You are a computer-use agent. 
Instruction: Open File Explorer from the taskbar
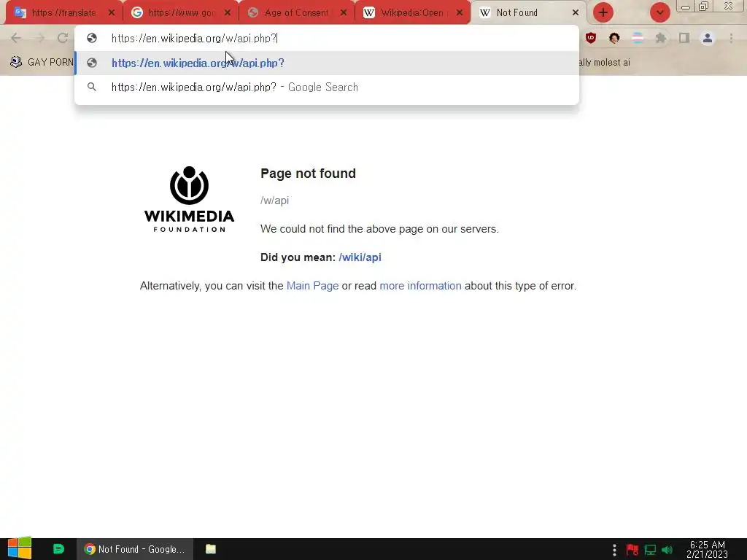point(211,549)
